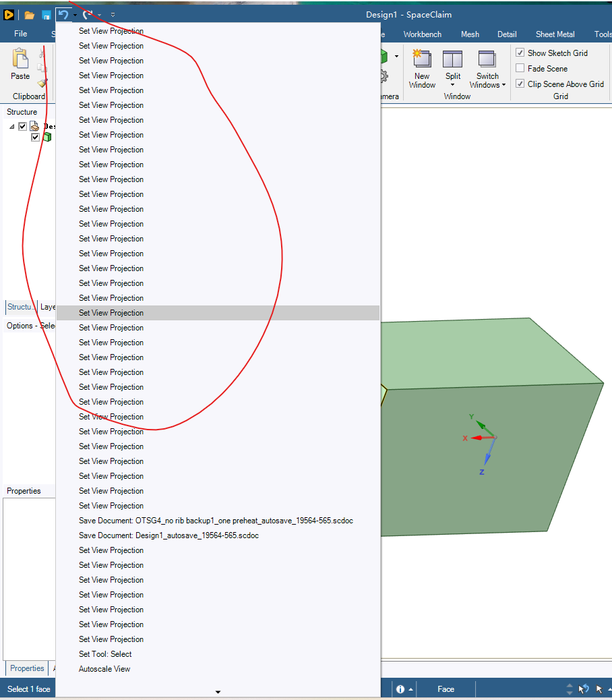Click the 'Design1 - SpaceClaim' title text
Image resolution: width=612 pixels, height=700 pixels.
pyautogui.click(x=408, y=15)
